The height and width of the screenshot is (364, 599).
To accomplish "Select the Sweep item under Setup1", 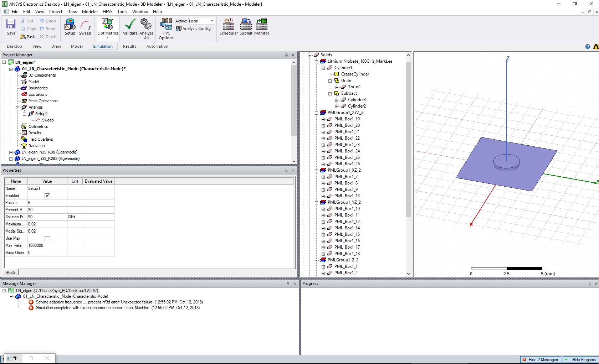I will tap(47, 120).
